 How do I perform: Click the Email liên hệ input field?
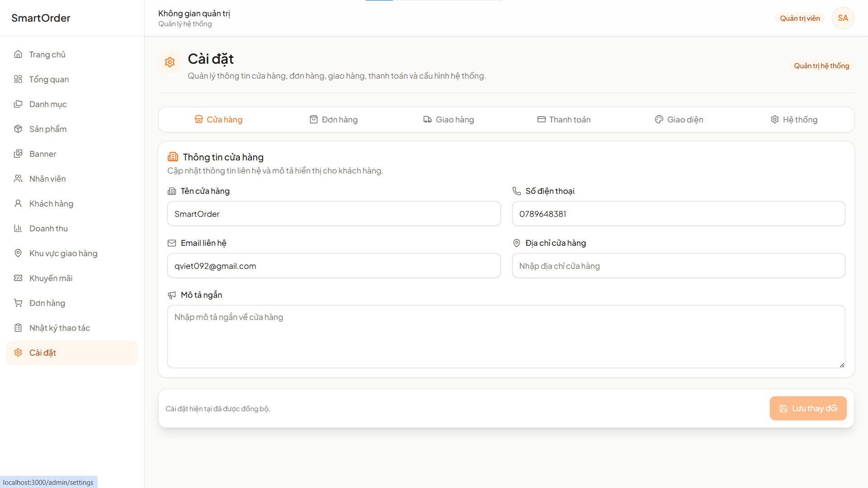[334, 266]
